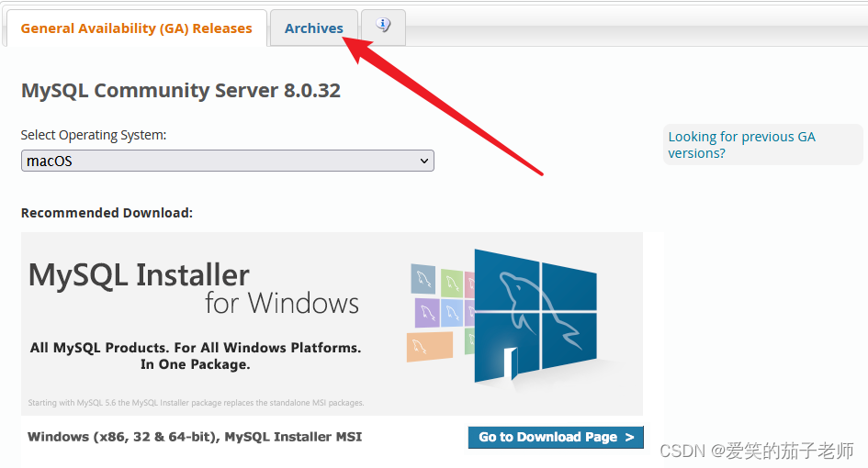
Task: Open the information icon tab
Action: [x=383, y=28]
